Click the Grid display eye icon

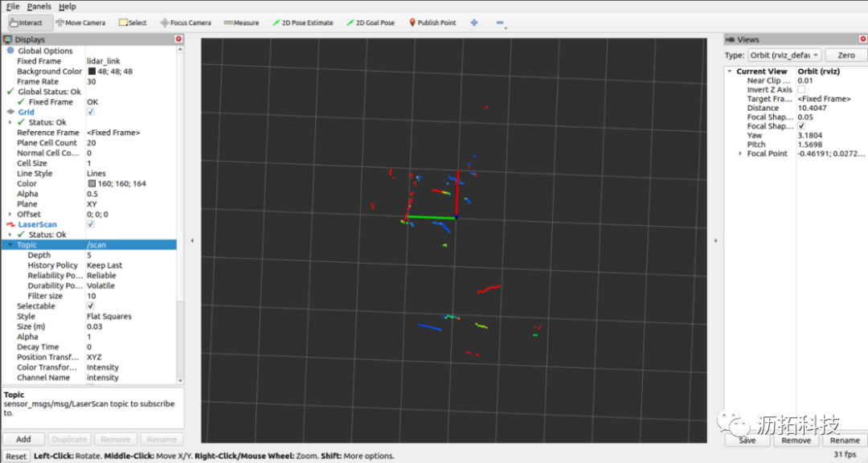(10, 112)
